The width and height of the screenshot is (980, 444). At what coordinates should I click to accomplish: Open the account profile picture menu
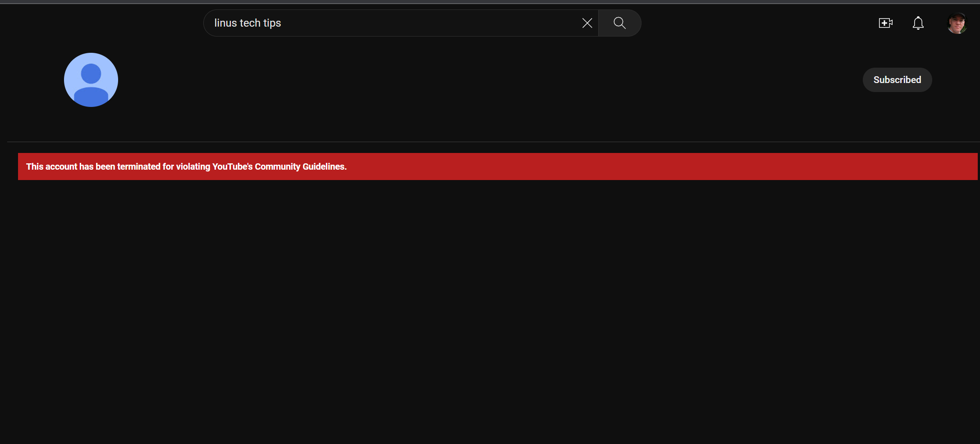click(957, 23)
